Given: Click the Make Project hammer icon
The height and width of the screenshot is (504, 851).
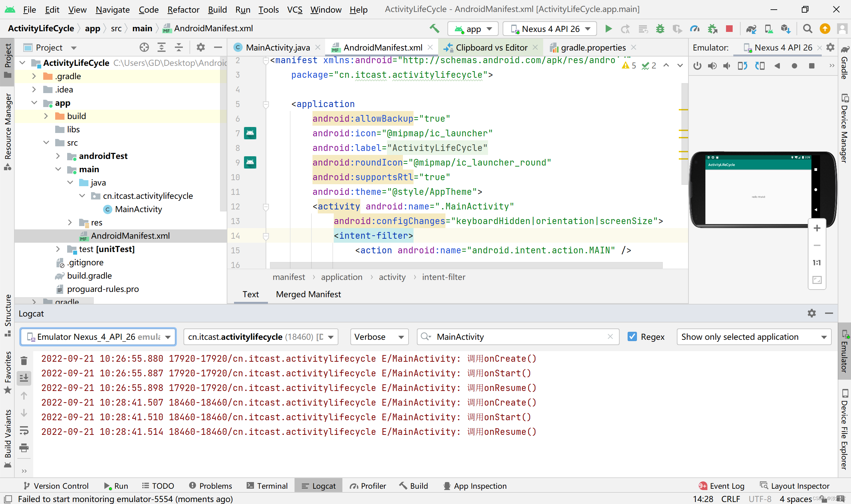Looking at the screenshot, I should (x=434, y=29).
